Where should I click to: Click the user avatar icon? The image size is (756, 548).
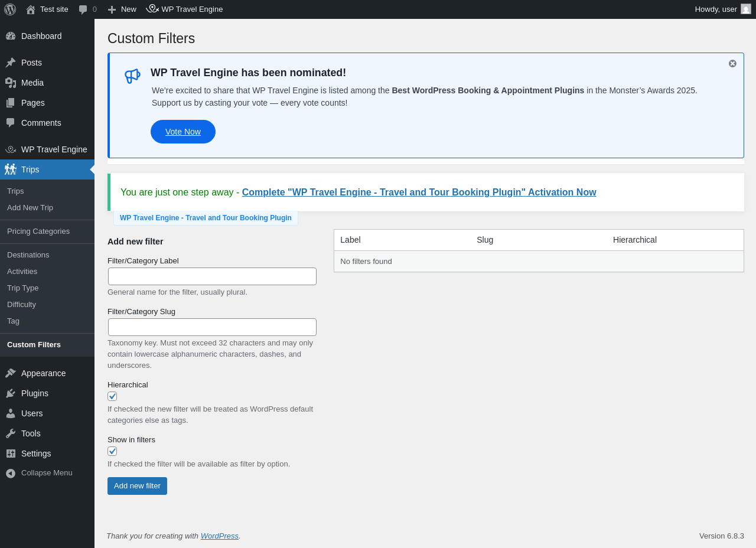(x=746, y=9)
